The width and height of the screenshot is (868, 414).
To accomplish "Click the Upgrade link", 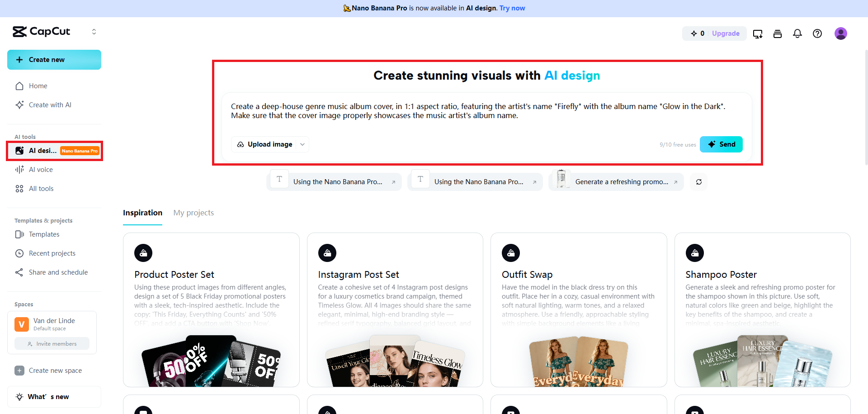I will pyautogui.click(x=726, y=33).
